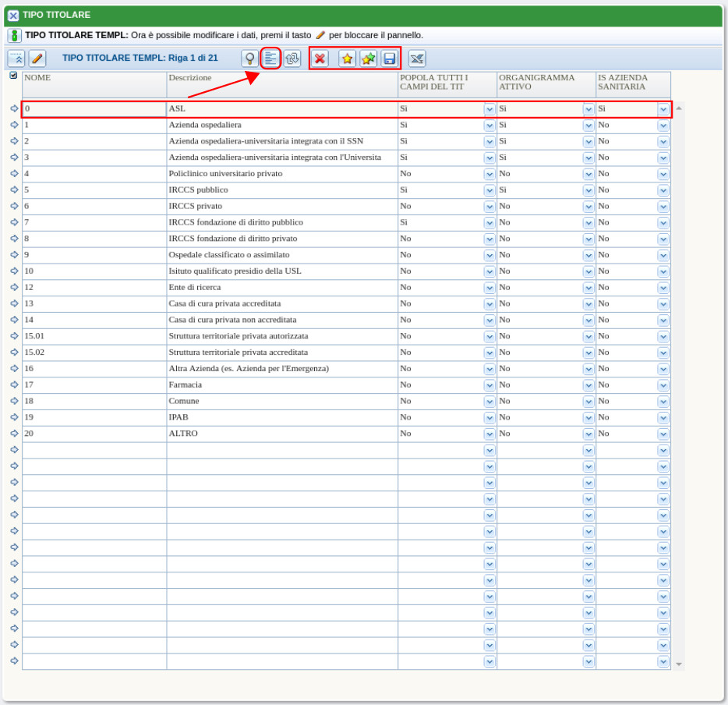The width and height of the screenshot is (728, 705).
Task: Click the Descrizione field containing Ente di ricerca
Action: (281, 287)
